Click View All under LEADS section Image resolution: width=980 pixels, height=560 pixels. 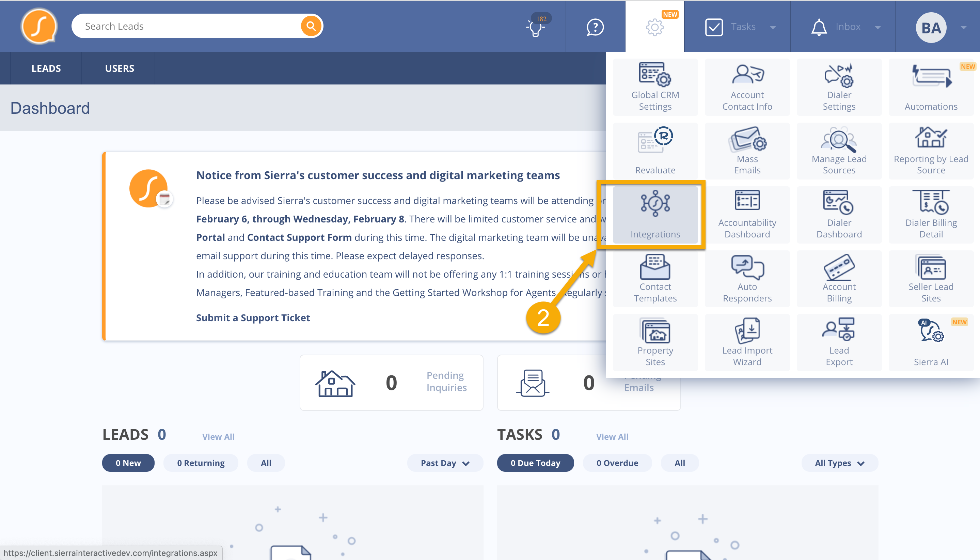(x=219, y=436)
